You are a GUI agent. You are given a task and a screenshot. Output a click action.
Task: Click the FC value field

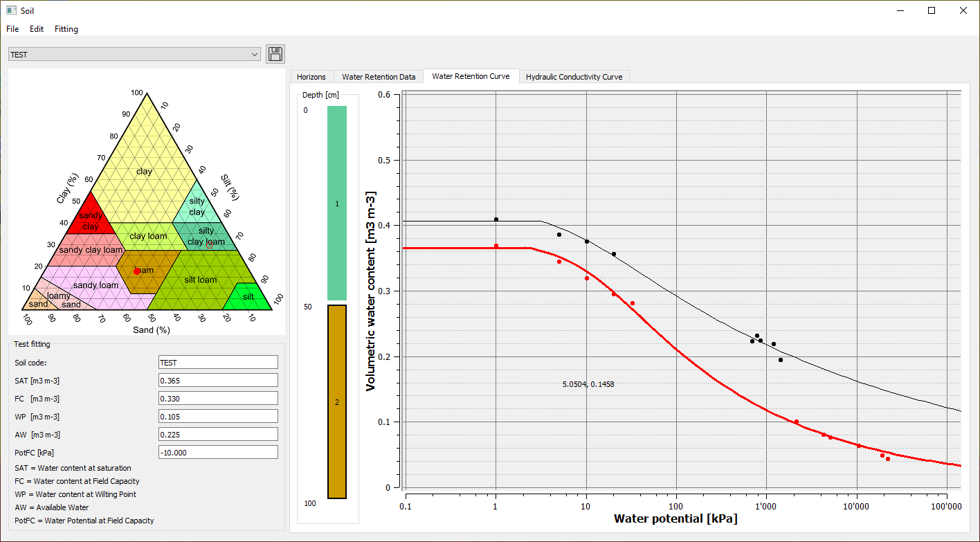click(x=218, y=398)
